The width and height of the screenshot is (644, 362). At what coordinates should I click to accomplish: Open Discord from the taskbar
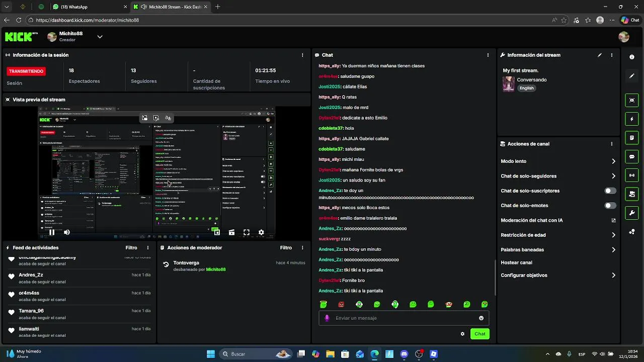coord(404,354)
